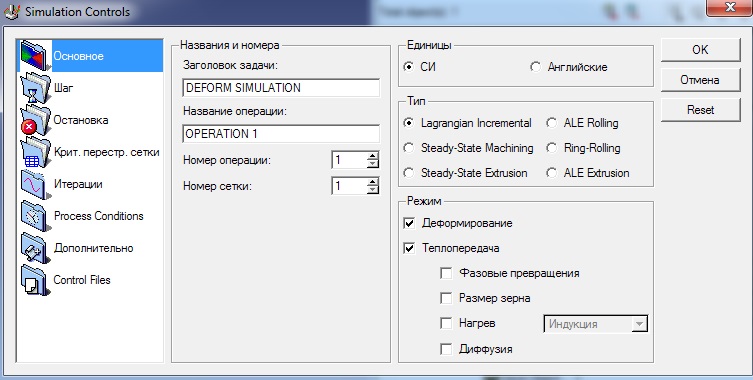Select Steady-State Extrusion type

click(409, 173)
